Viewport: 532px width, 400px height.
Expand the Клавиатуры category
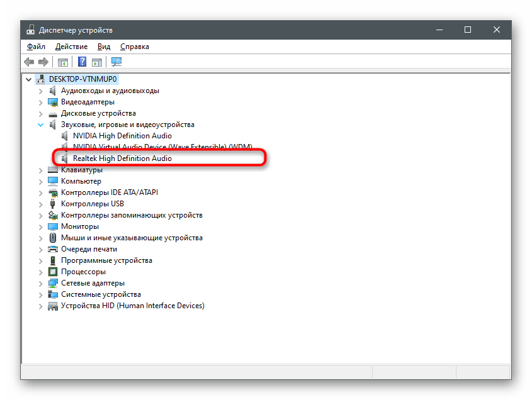41,170
